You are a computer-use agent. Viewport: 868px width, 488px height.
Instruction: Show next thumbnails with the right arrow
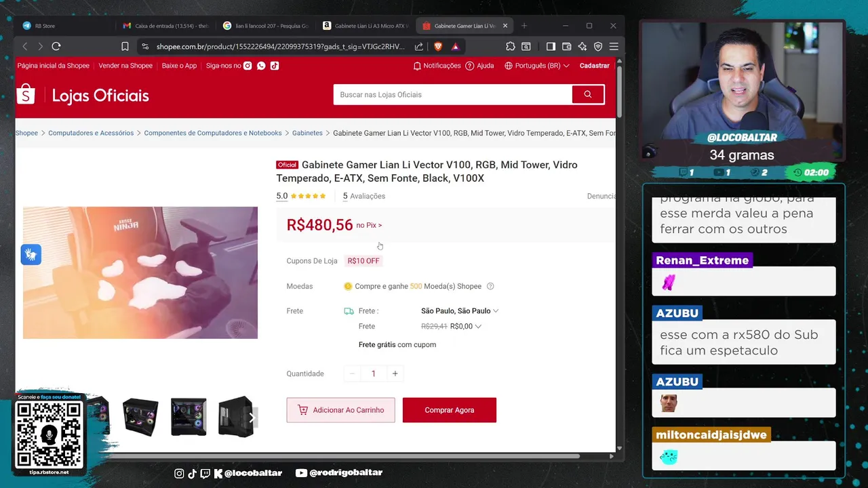(x=252, y=417)
